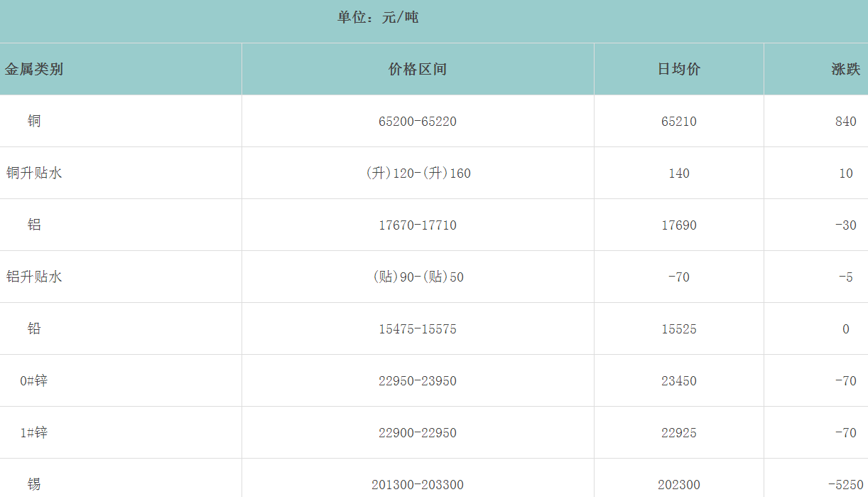The height and width of the screenshot is (497, 868).
Task: Click the 金属类别 column header
Action: pos(34,69)
